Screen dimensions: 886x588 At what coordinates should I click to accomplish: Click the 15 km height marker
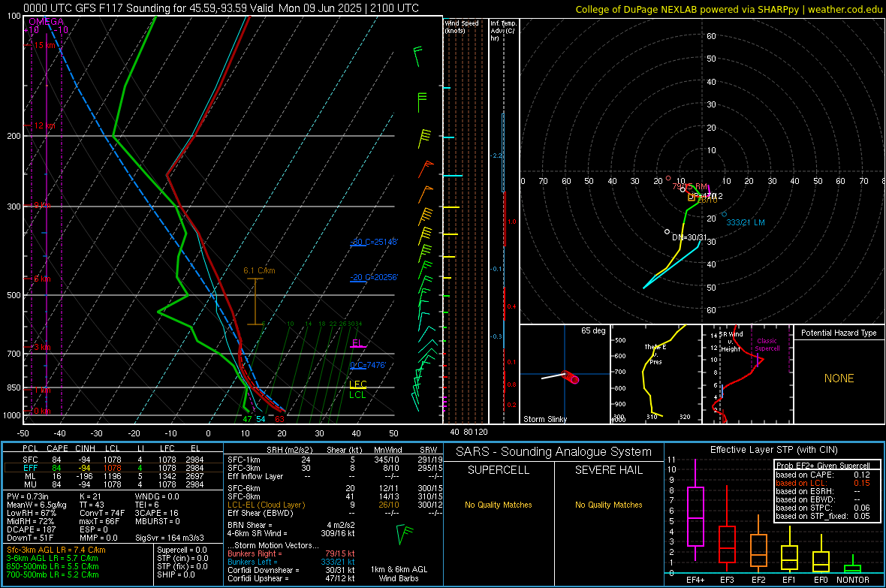tap(46, 45)
